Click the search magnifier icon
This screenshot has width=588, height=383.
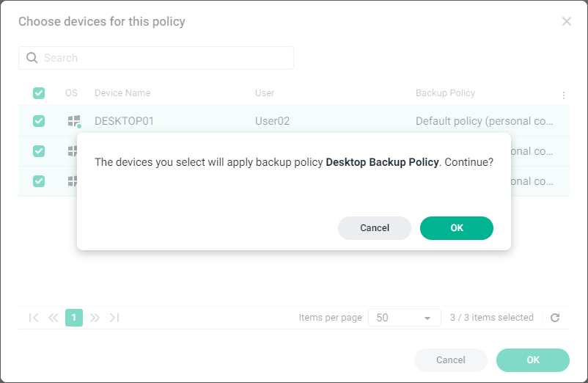(32, 58)
